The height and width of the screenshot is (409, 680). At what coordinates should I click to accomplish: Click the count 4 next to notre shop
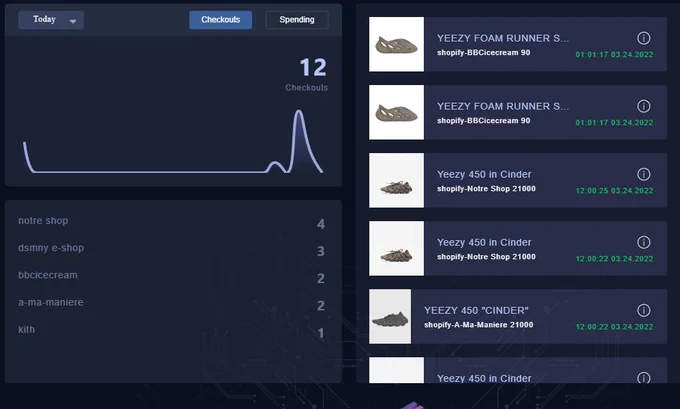pos(321,224)
